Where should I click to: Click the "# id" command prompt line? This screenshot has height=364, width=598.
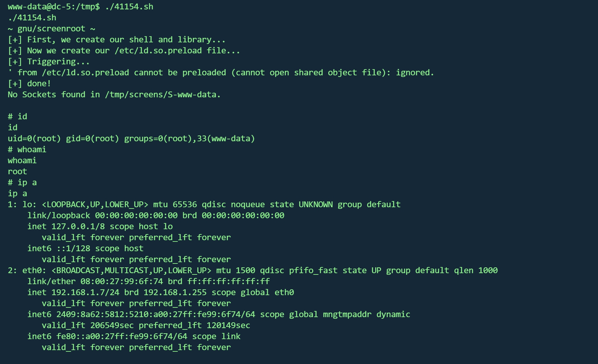pos(17,116)
